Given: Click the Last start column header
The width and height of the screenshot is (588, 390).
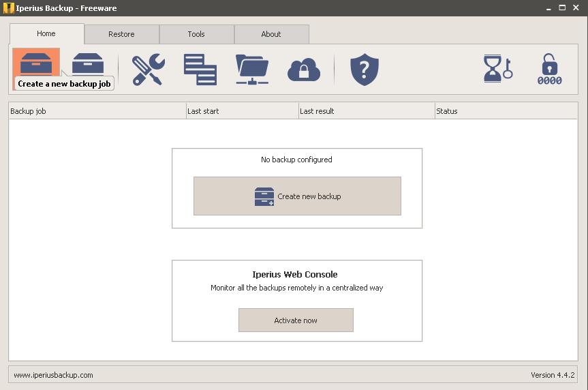Looking at the screenshot, I should [243, 111].
